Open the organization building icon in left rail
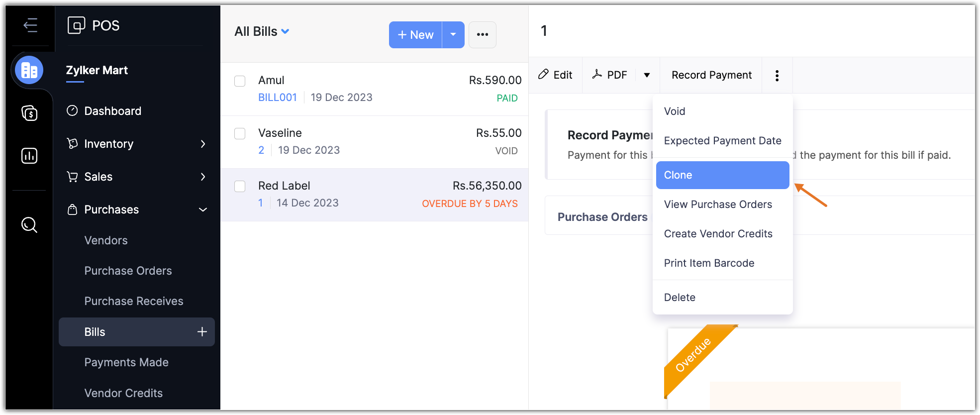Screen dimensions: 980x415 pos(29,70)
